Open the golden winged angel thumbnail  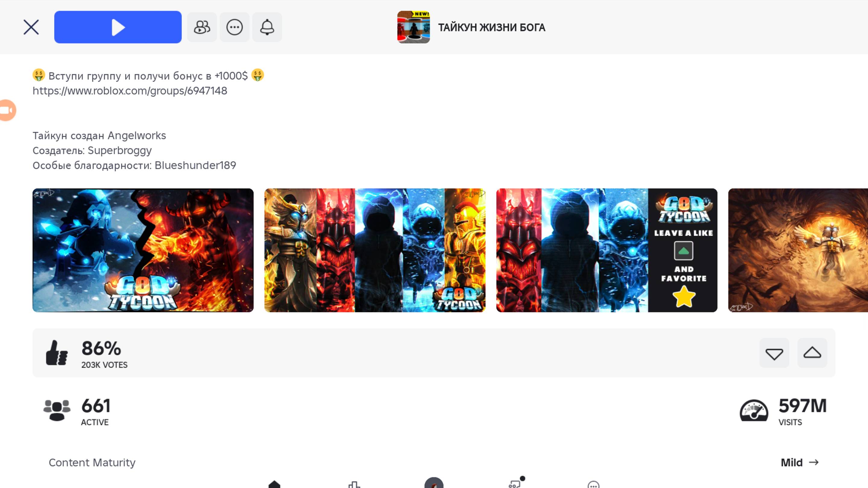[798, 250]
